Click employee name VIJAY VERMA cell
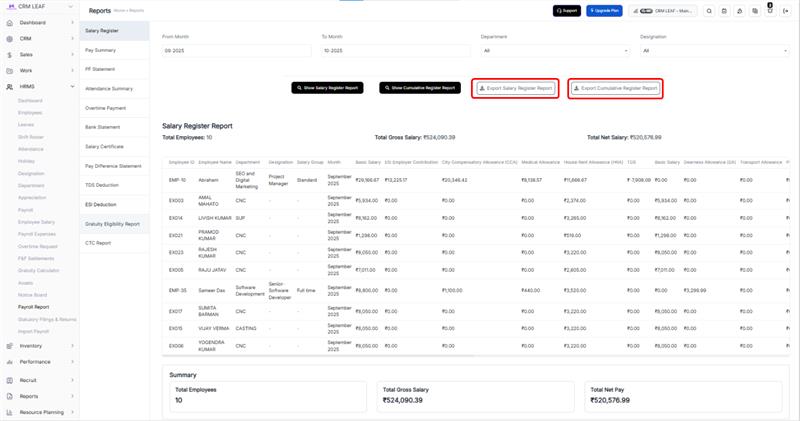Screen dimensions: 800x421 tap(214, 329)
